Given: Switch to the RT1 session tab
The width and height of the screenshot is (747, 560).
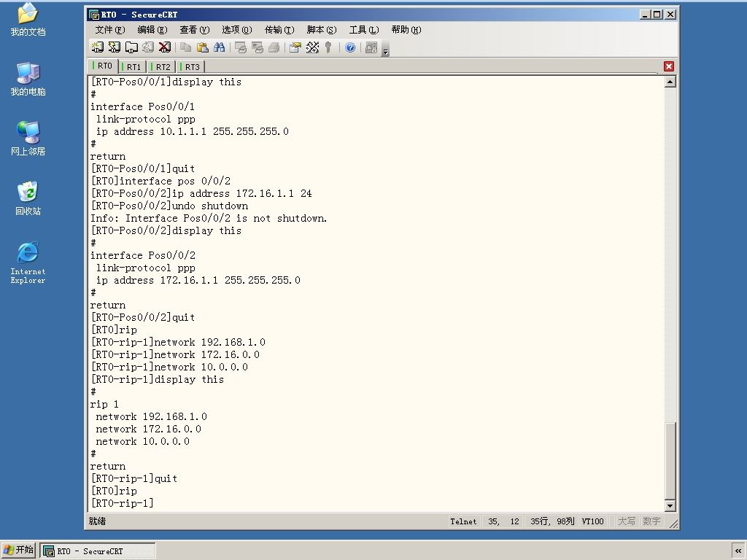Looking at the screenshot, I should (132, 66).
